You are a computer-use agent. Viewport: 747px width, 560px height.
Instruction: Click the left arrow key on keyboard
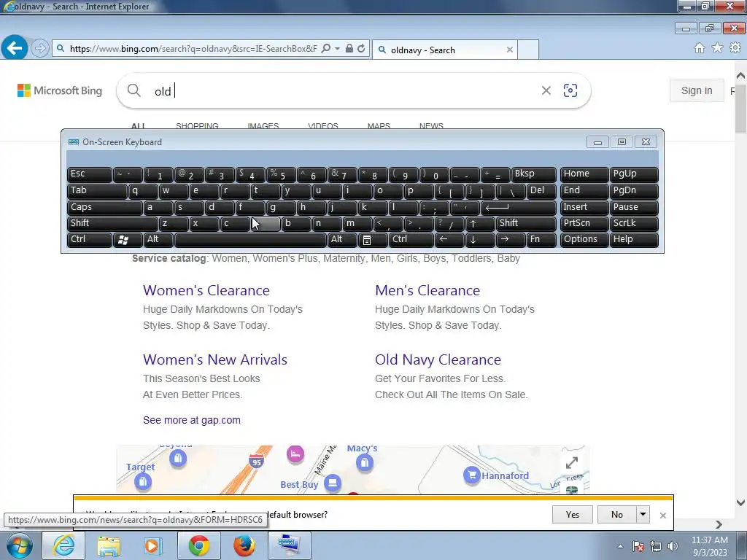(449, 239)
